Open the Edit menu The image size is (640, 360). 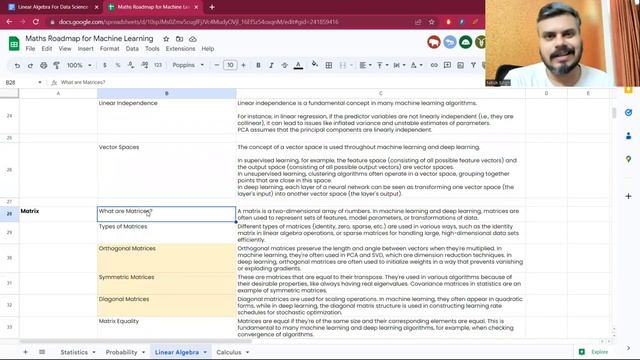[47, 49]
